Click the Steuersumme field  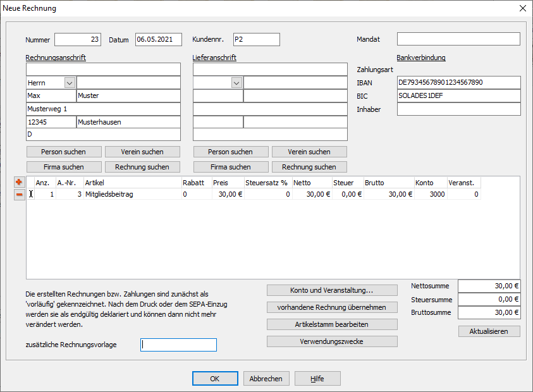point(489,300)
